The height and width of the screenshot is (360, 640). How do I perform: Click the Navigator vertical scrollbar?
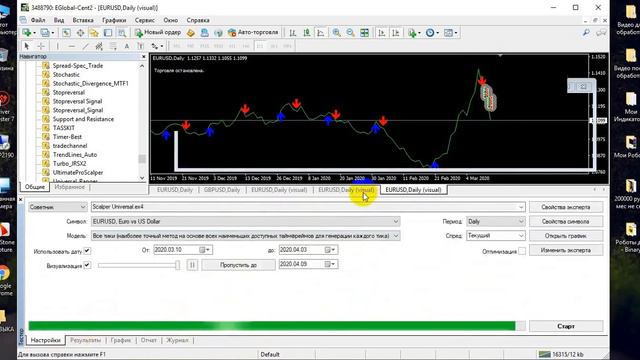142,122
